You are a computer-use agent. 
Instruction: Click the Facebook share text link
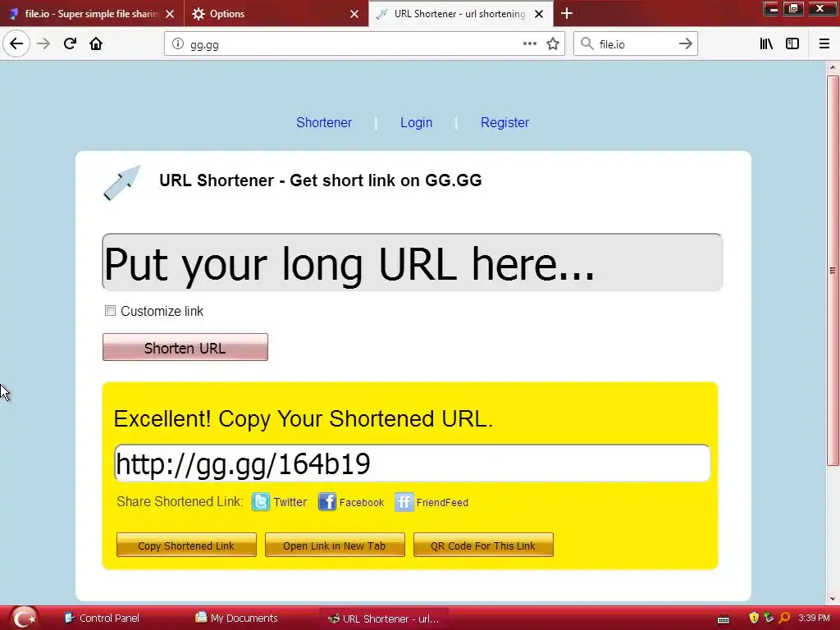[362, 503]
